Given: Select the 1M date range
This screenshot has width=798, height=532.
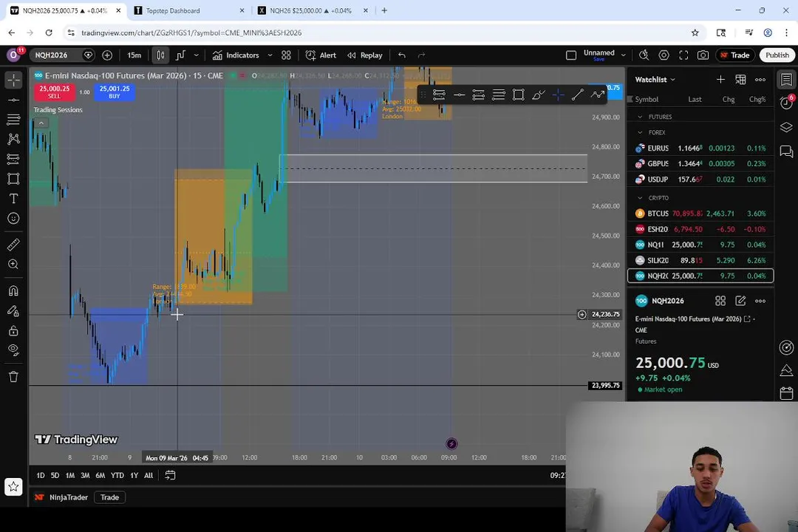Looking at the screenshot, I should 70,475.
